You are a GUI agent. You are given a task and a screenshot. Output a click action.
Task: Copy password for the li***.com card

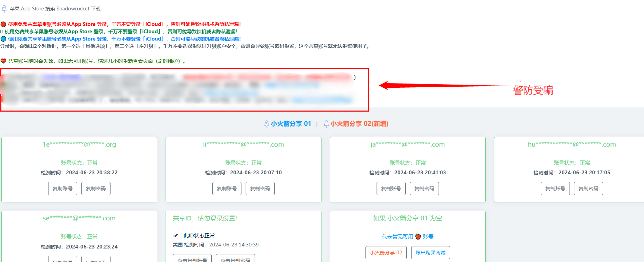click(260, 189)
